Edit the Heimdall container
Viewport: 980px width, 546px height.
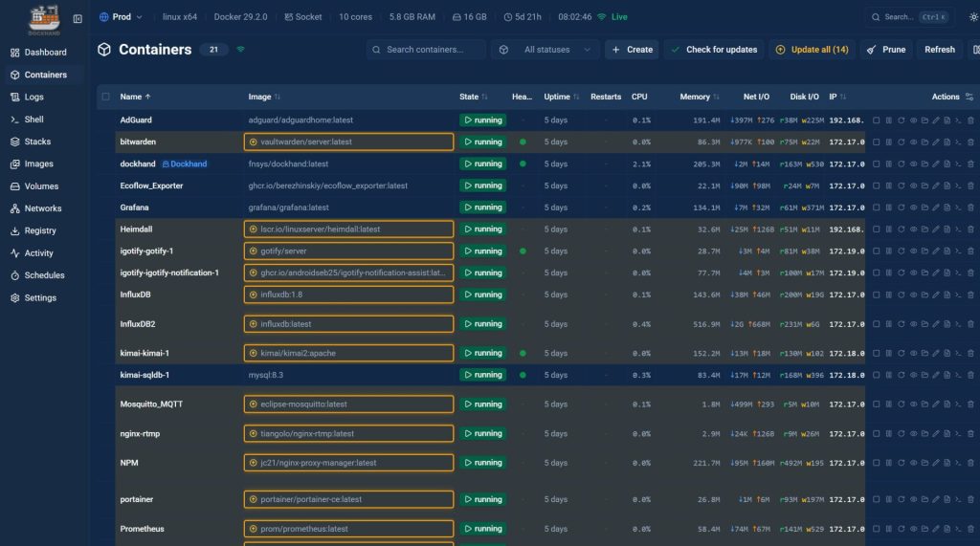[936, 229]
